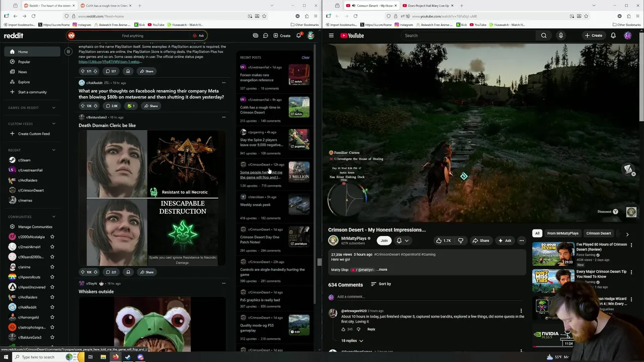The height and width of the screenshot is (362, 644).
Task: Open Reddit chat icon in header
Action: tap(265, 36)
